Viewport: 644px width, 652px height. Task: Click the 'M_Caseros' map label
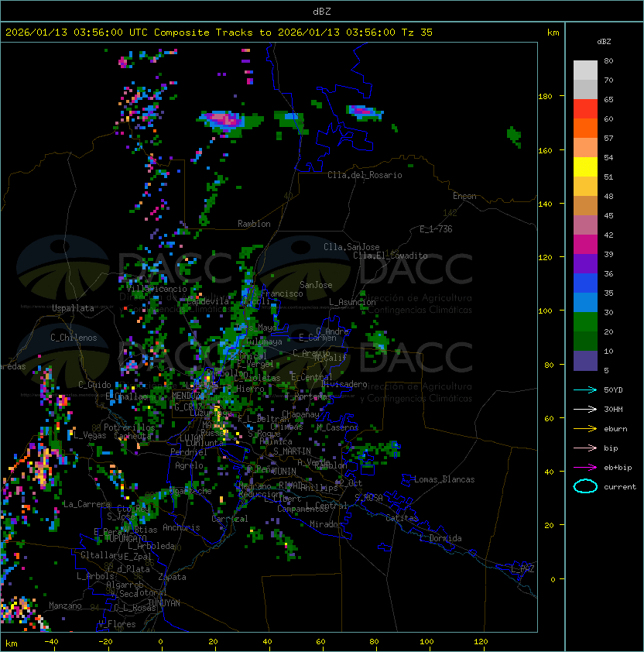(337, 427)
